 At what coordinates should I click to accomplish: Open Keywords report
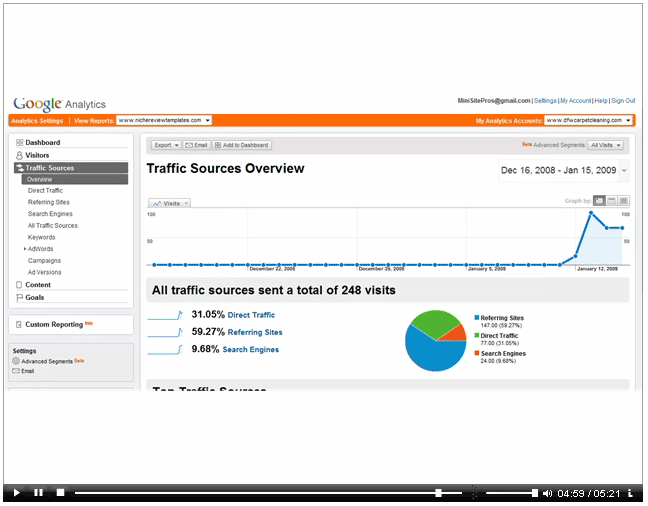click(x=41, y=237)
